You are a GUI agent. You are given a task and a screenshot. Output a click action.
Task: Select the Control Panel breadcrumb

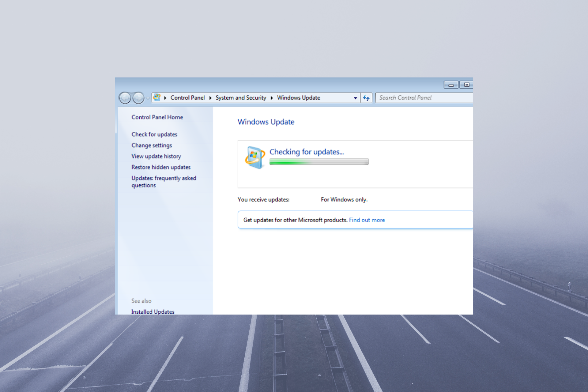(187, 98)
